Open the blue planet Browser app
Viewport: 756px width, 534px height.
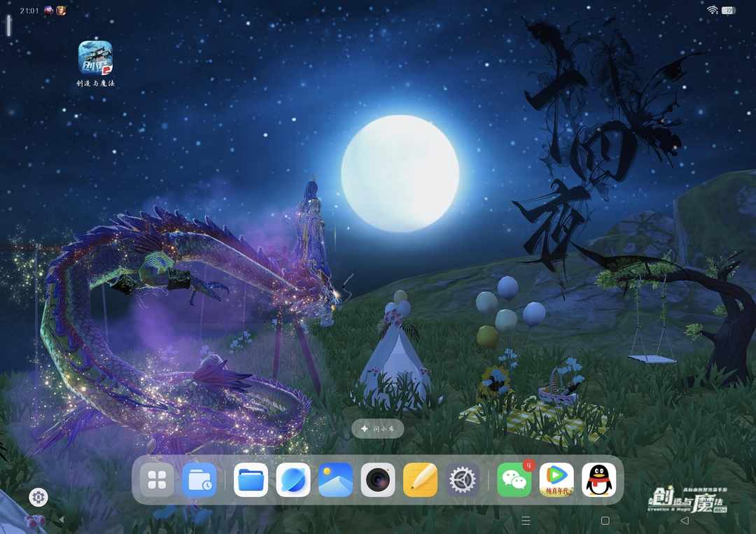[293, 480]
